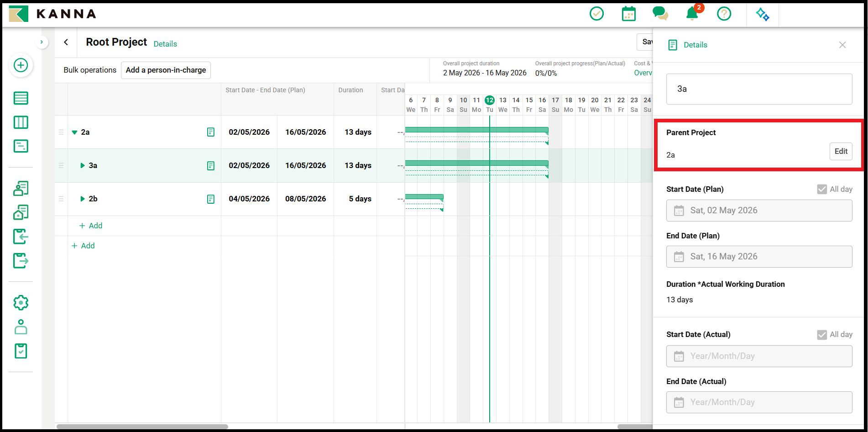Open the calendar icon in top bar
This screenshot has height=432, width=868.
(629, 14)
